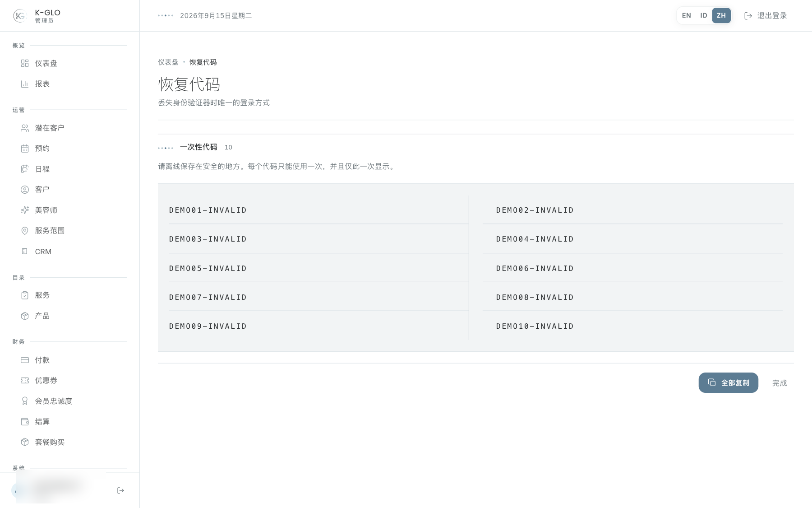
Task: Click the 结算 wallet icon
Action: (x=25, y=422)
